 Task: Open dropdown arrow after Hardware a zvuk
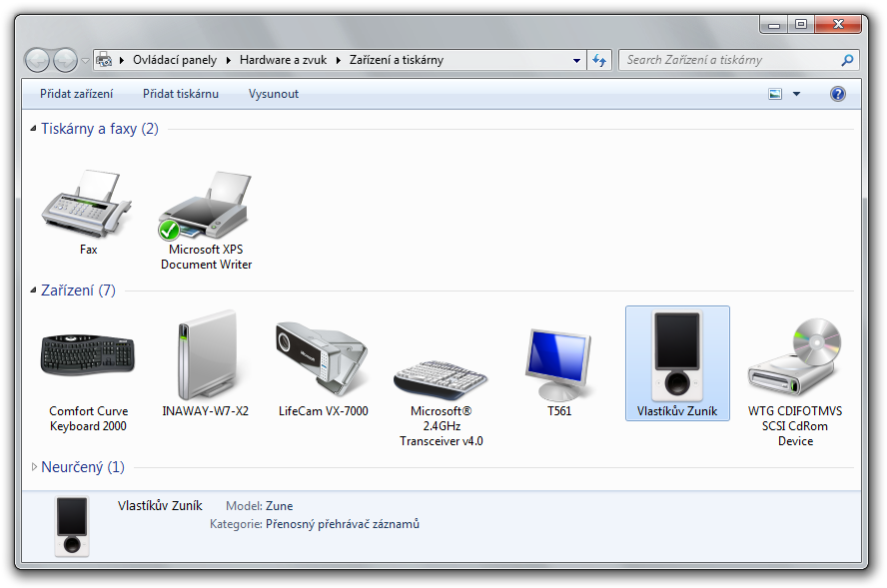pyautogui.click(x=339, y=60)
